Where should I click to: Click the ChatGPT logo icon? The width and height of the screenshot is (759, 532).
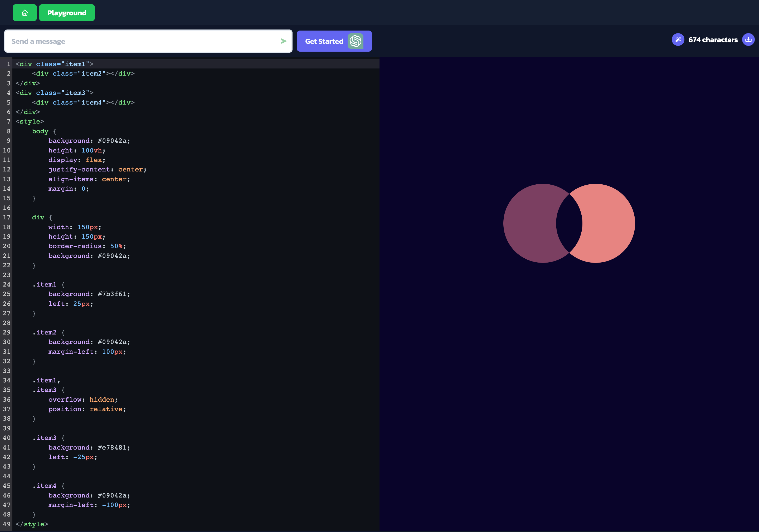tap(355, 41)
